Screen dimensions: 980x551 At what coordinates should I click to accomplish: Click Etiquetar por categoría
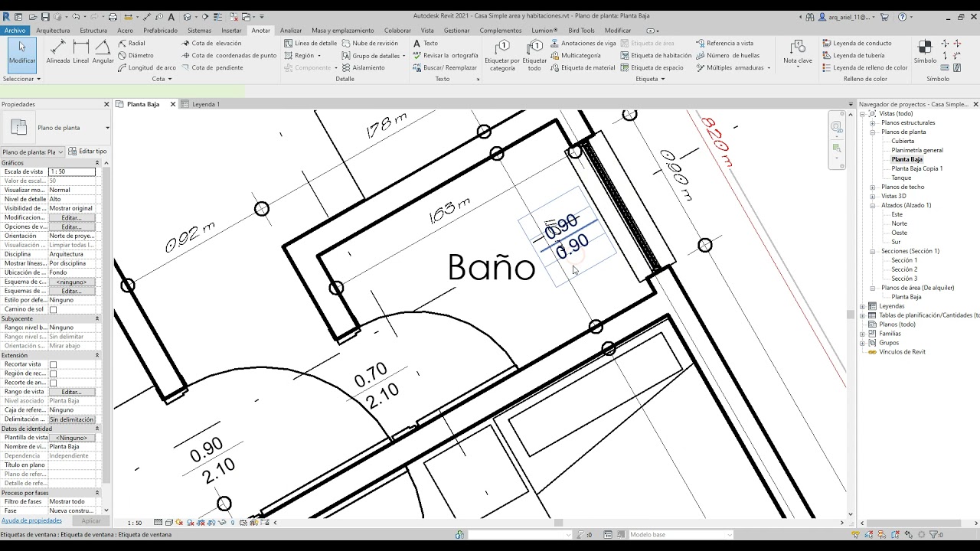click(x=502, y=55)
